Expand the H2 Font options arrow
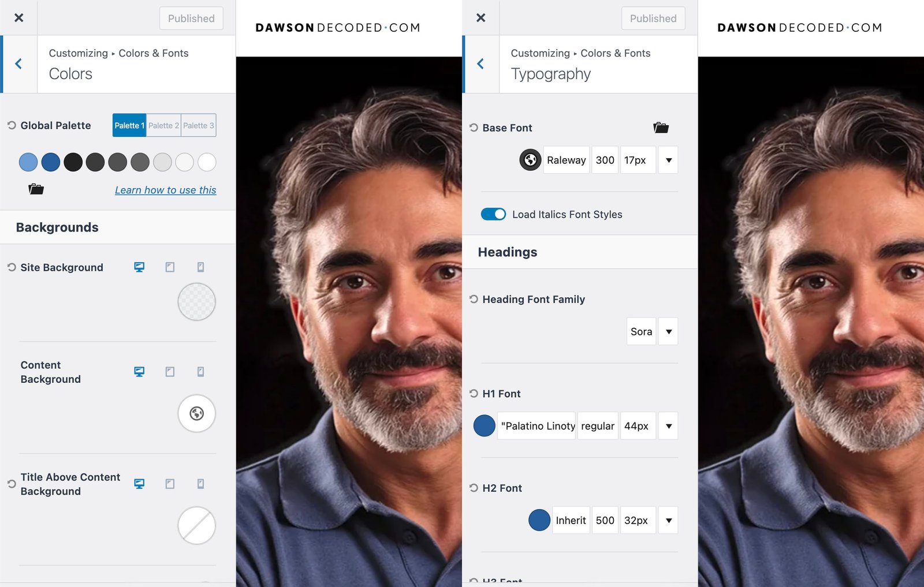Image resolution: width=924 pixels, height=587 pixels. click(668, 521)
